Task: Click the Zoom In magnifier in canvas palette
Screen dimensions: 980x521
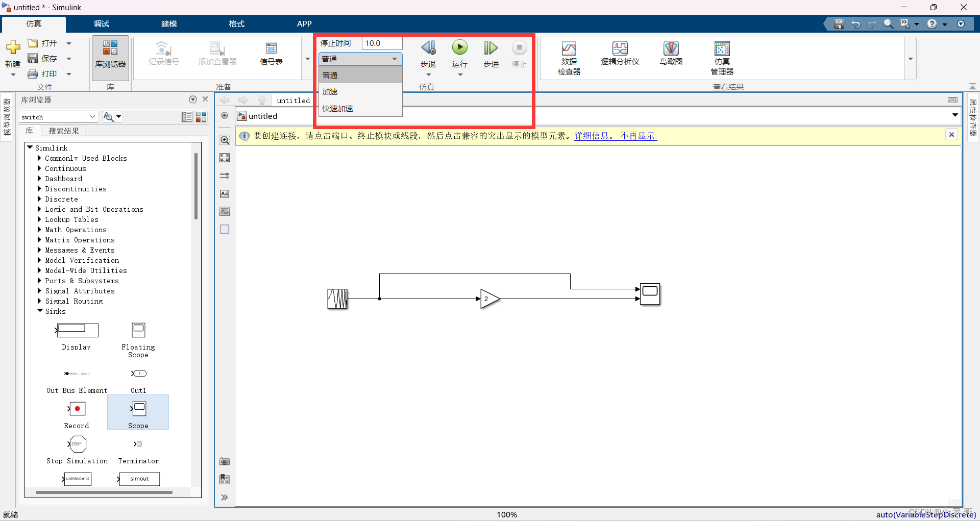Action: pyautogui.click(x=225, y=140)
